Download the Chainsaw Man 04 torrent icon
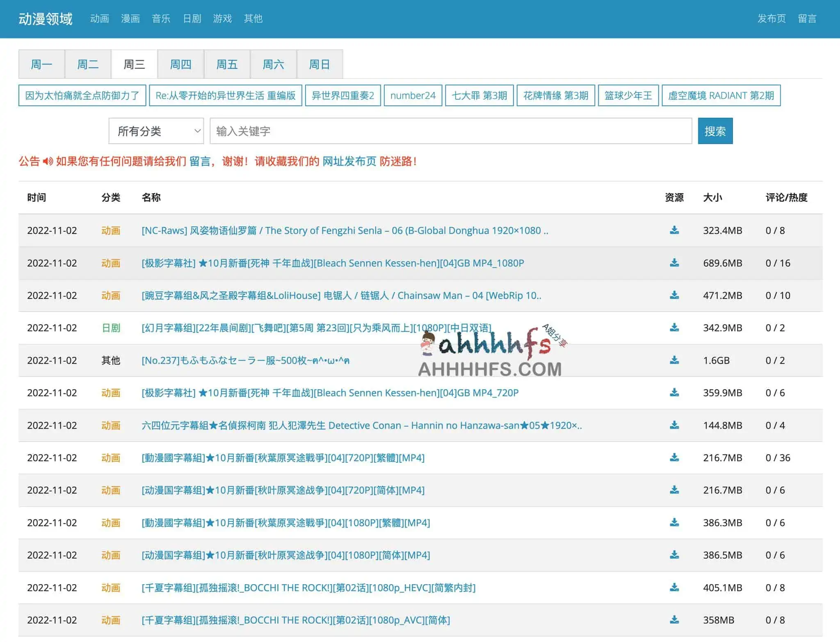 coord(674,295)
